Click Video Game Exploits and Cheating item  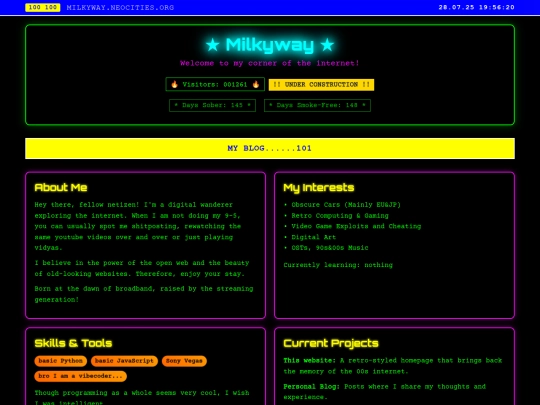pyautogui.click(x=356, y=226)
